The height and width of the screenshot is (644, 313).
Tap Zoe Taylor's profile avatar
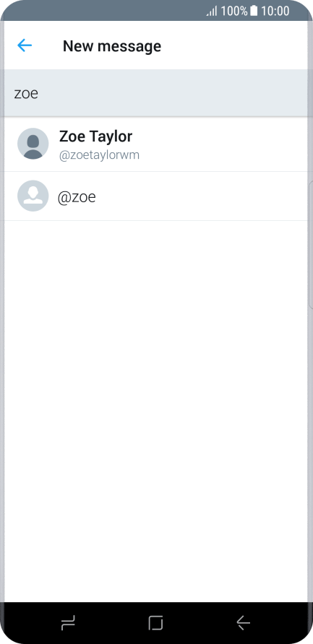[33, 144]
